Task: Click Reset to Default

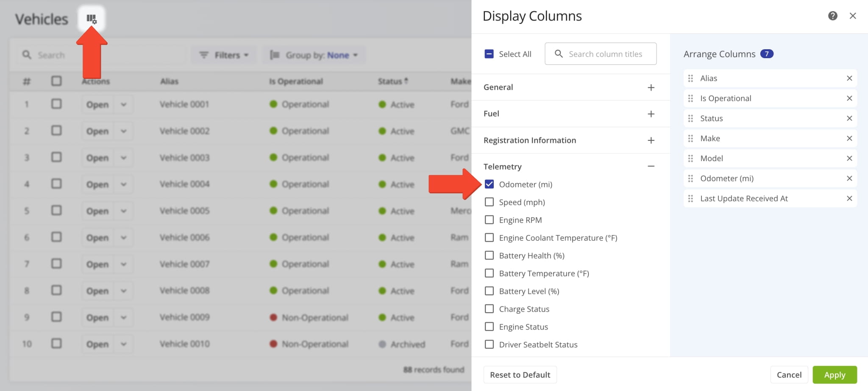Action: [x=520, y=374]
